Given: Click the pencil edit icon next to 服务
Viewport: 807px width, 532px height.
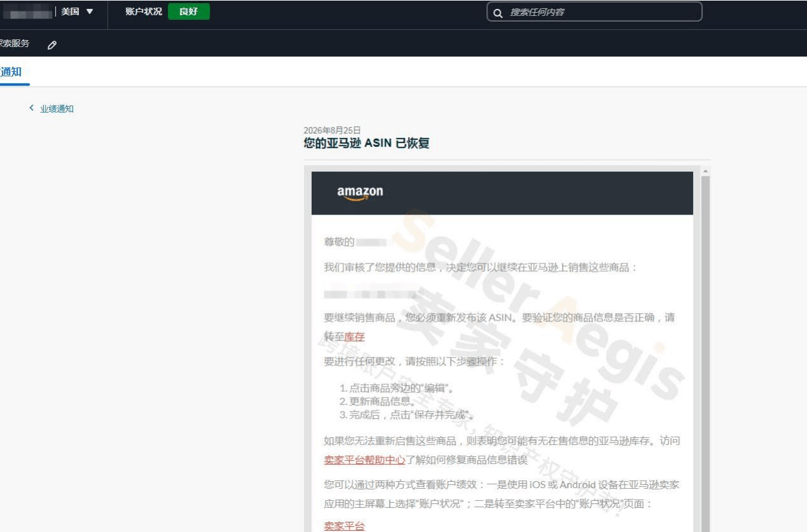Looking at the screenshot, I should pos(52,45).
